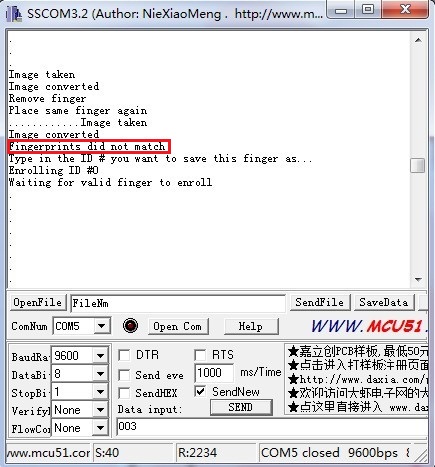This screenshot has height=467, width=435.
Task: Click the R:2234 received counter in status bar
Action: coord(216,453)
